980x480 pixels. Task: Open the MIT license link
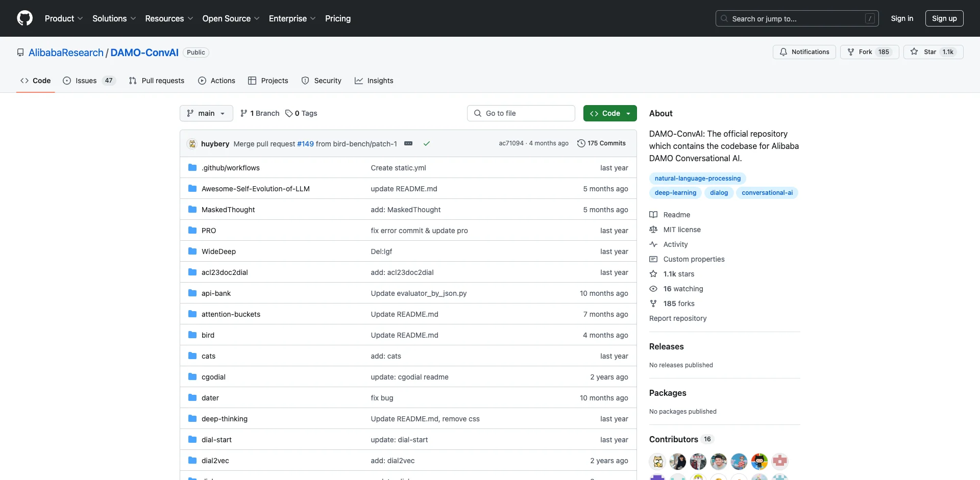tap(675, 230)
